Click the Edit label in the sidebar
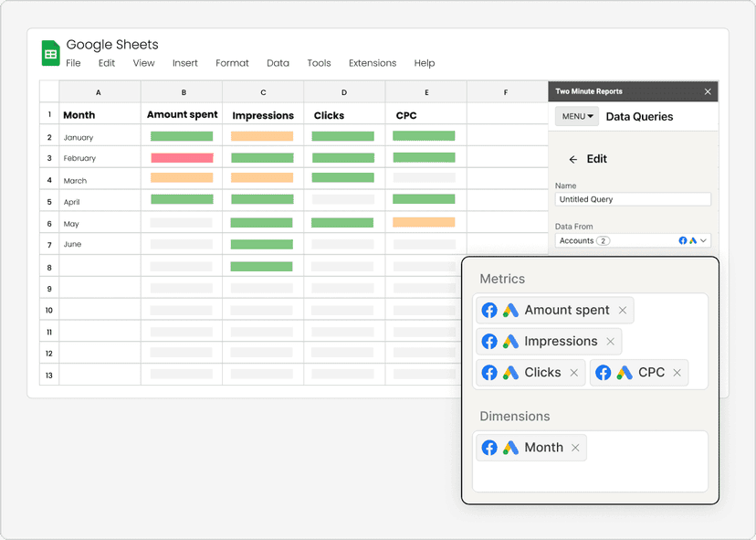The width and height of the screenshot is (756, 540). pos(597,159)
